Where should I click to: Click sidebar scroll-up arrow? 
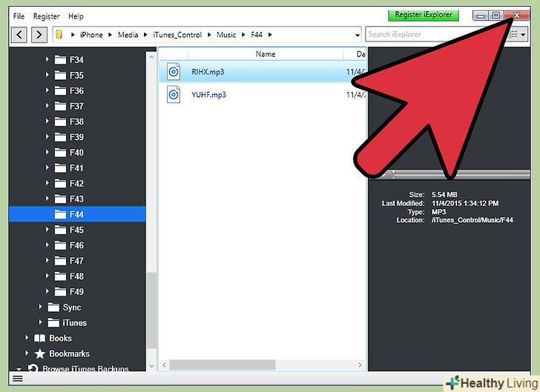point(151,57)
